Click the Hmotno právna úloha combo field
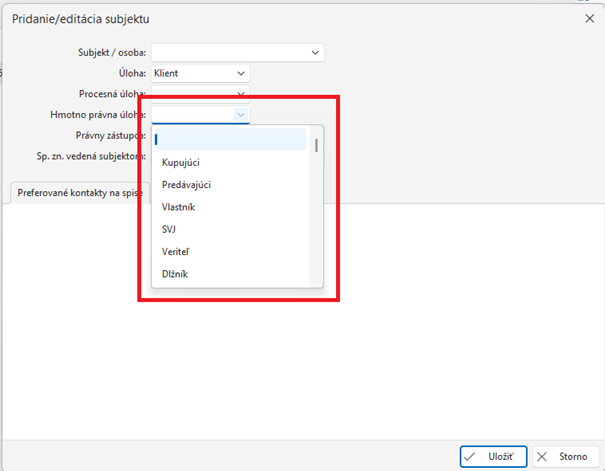 click(193, 115)
